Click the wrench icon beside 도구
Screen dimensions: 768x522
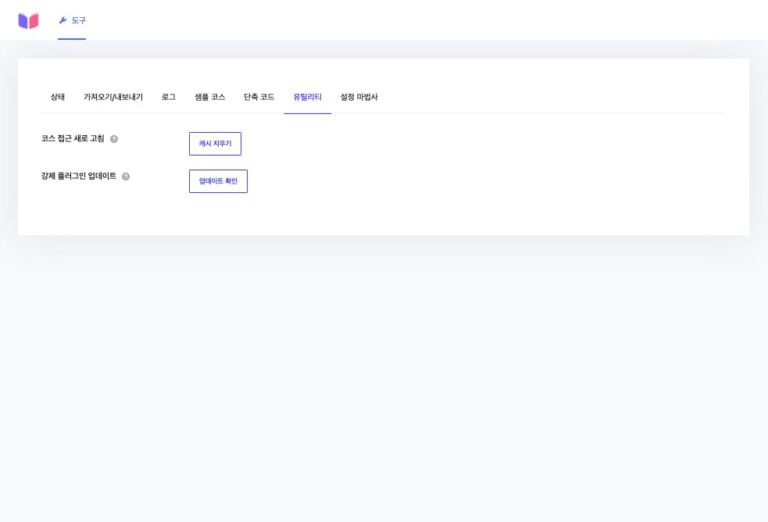click(x=63, y=20)
